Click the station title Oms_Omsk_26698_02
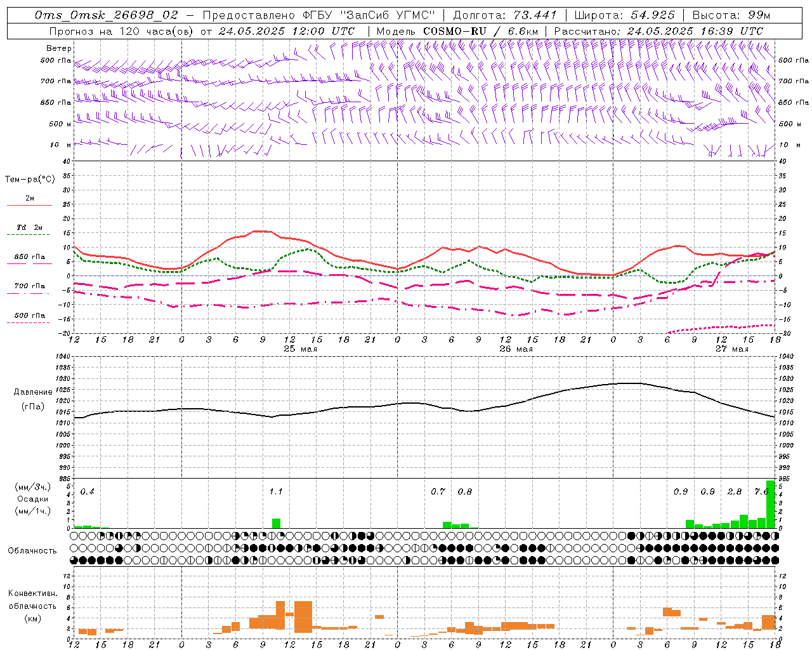This screenshot has height=650, width=812. click(x=107, y=15)
